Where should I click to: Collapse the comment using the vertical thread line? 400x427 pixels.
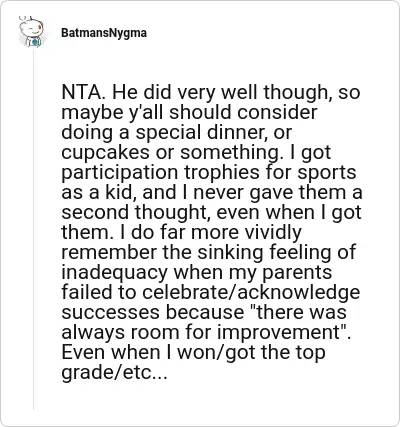tap(33, 230)
